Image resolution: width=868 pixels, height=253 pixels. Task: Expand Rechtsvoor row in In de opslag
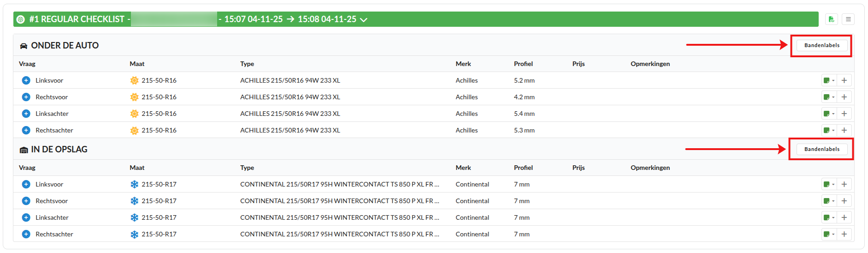tap(26, 201)
